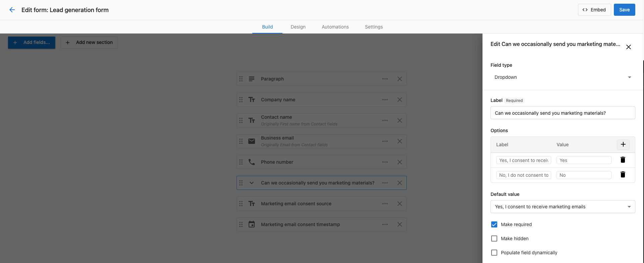Click the Embed button
The height and width of the screenshot is (263, 644).
tap(594, 10)
